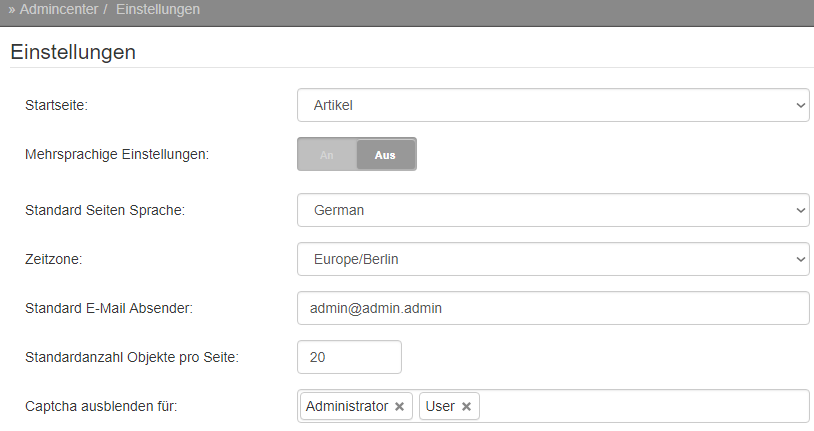Screen dimensions: 814x431
Task: Click the User tag label
Action: tap(440, 406)
